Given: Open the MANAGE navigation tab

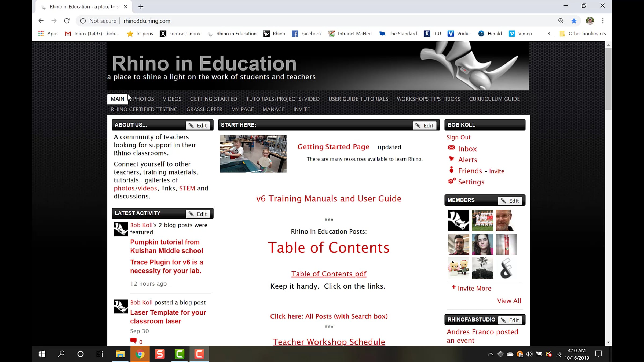Looking at the screenshot, I should (273, 109).
